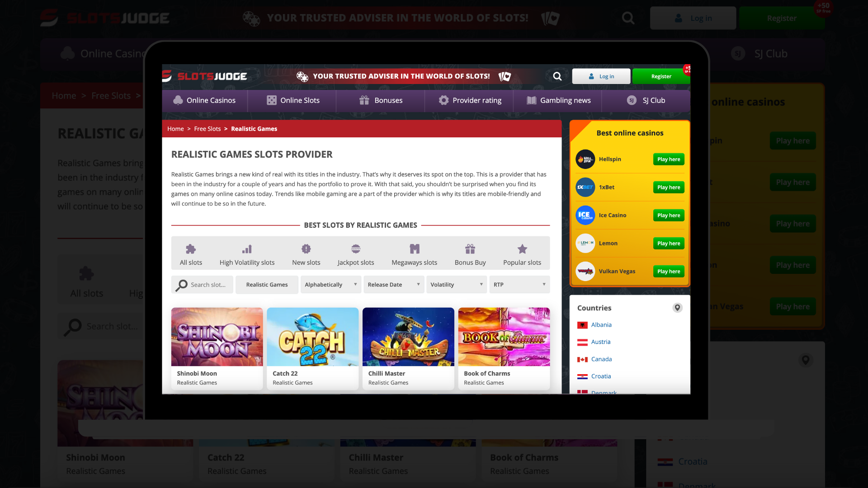Image resolution: width=868 pixels, height=488 pixels.
Task: Open the Bonuses menu
Action: coord(381,100)
